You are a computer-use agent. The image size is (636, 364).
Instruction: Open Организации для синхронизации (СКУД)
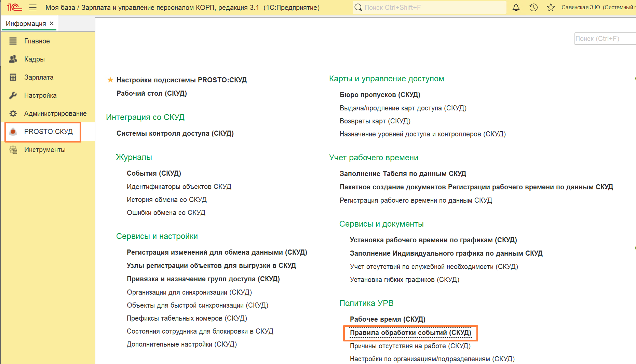click(189, 292)
